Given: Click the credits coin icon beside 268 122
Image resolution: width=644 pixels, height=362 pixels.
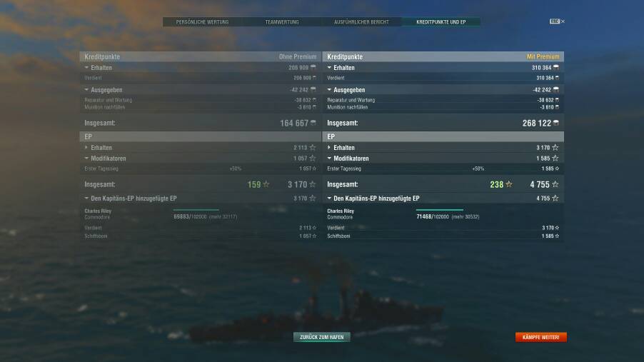Looking at the screenshot, I should (555, 123).
